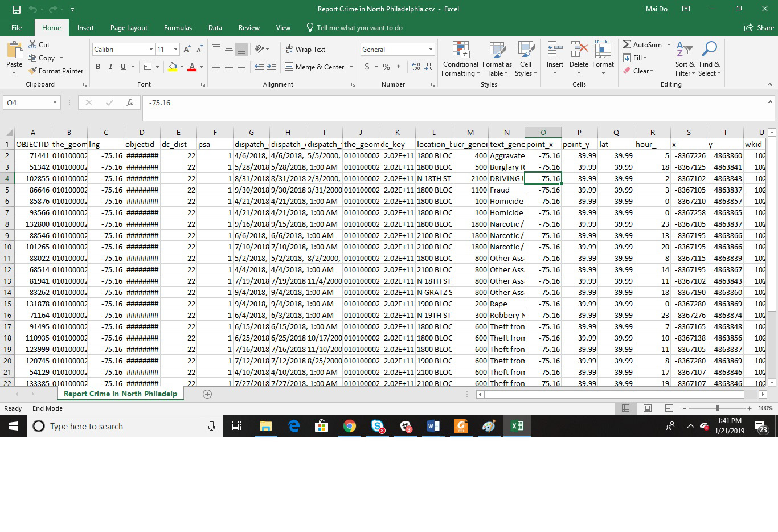The image size is (778, 532).
Task: Click the decrease indent icon
Action: 259,67
